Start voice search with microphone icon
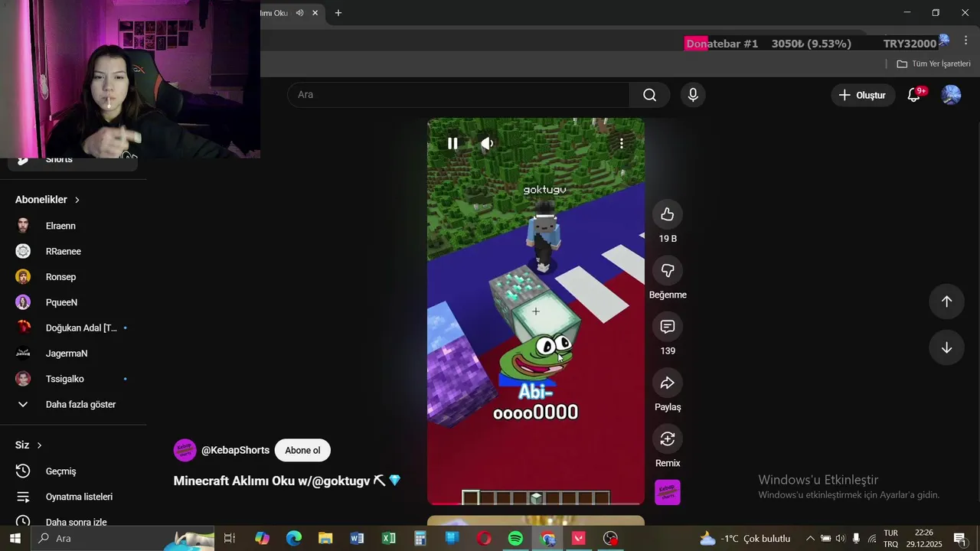The height and width of the screenshot is (551, 980). click(693, 95)
